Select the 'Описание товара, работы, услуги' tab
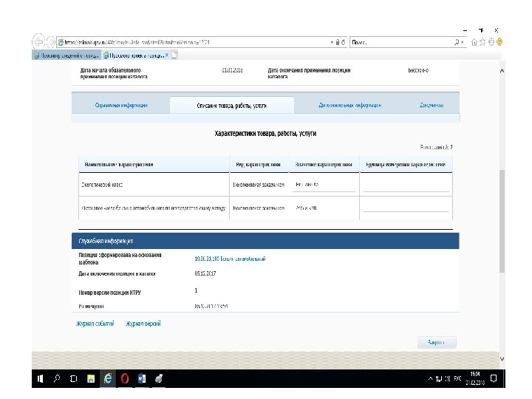This screenshot has height=399, width=532. point(232,106)
